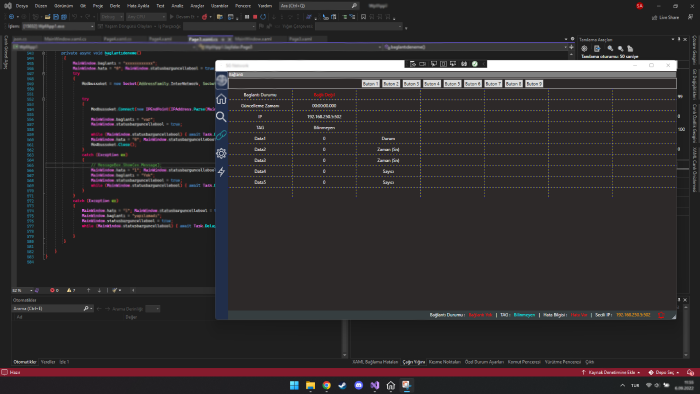700x394 pixels.
Task: Open the Araçlar menu
Action: pyautogui.click(x=197, y=6)
